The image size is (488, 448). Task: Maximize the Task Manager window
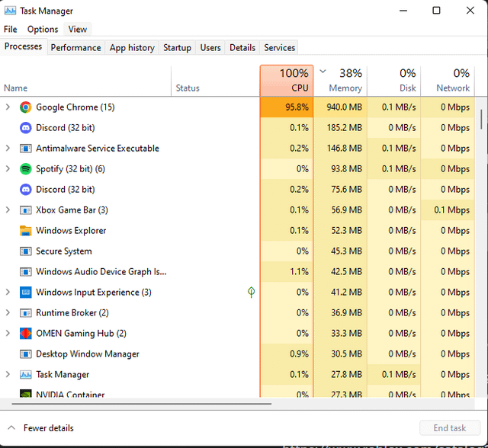[x=437, y=11]
